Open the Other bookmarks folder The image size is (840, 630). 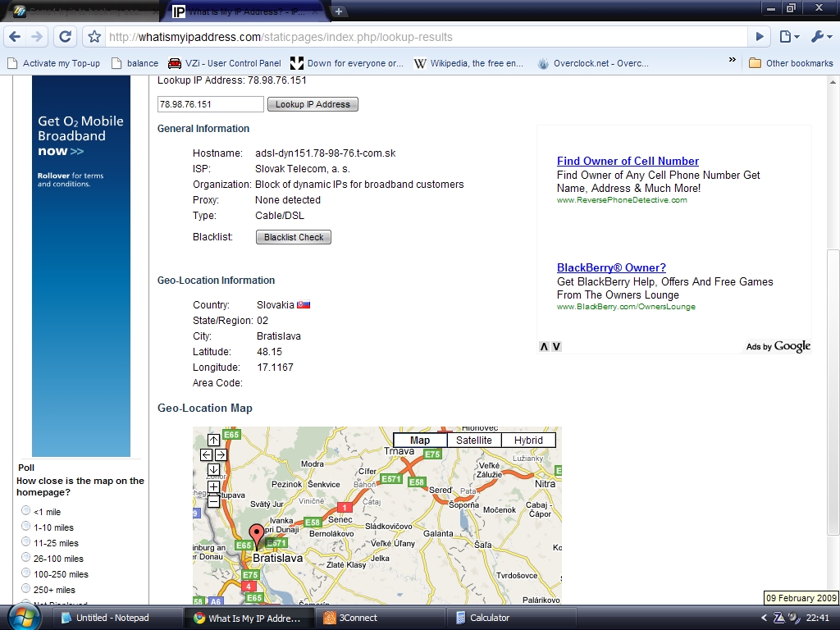[791, 63]
